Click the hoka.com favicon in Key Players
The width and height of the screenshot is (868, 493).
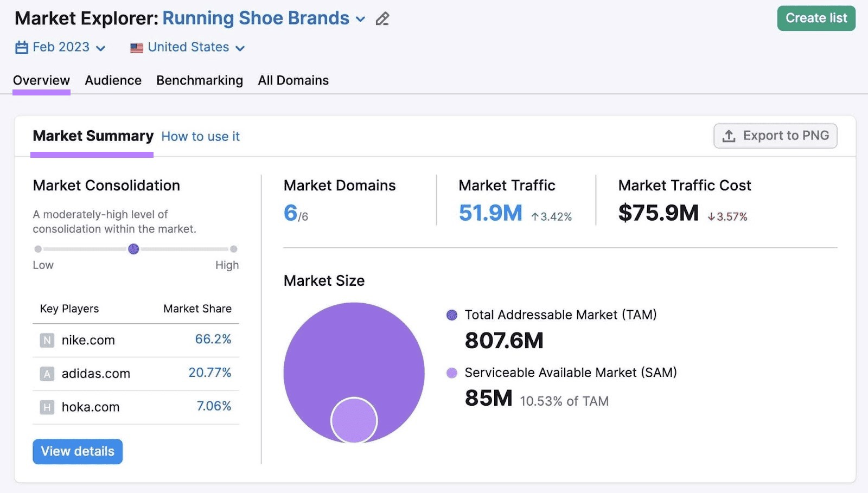pyautogui.click(x=47, y=407)
